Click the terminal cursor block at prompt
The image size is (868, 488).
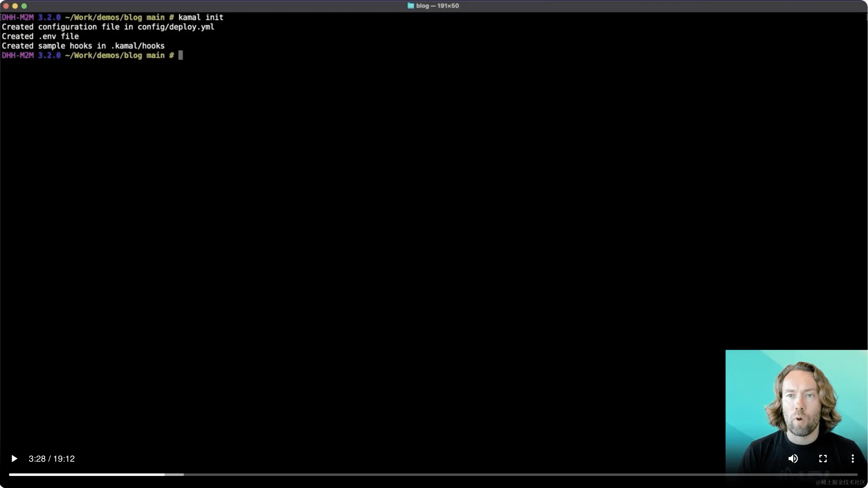[x=181, y=55]
